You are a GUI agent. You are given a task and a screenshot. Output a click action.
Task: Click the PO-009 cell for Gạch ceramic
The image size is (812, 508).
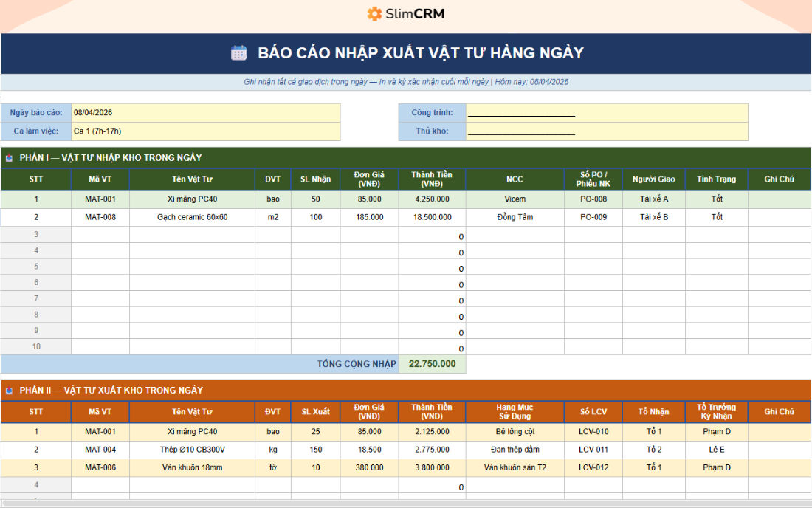coord(595,216)
